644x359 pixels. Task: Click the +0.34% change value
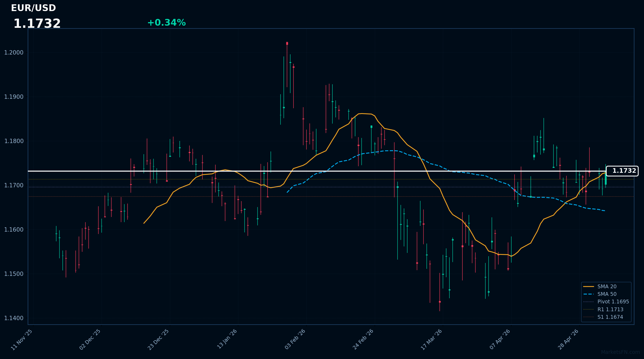166,23
